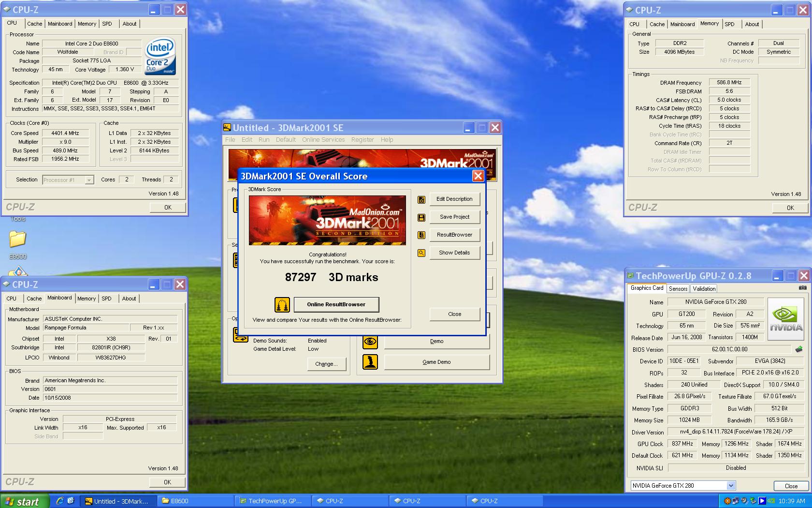Open the Online Services menu in 3DMark
Screen dimensions: 812x508
tap(323, 139)
